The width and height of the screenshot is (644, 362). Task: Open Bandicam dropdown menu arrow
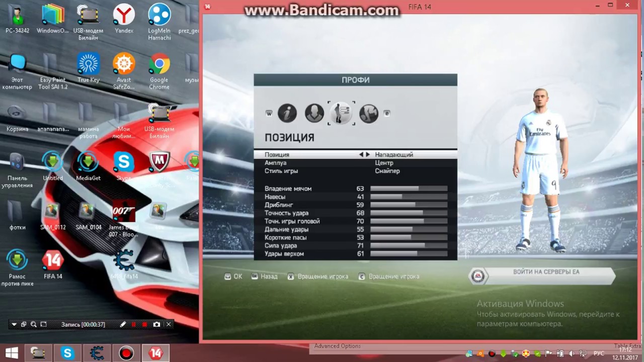click(14, 324)
